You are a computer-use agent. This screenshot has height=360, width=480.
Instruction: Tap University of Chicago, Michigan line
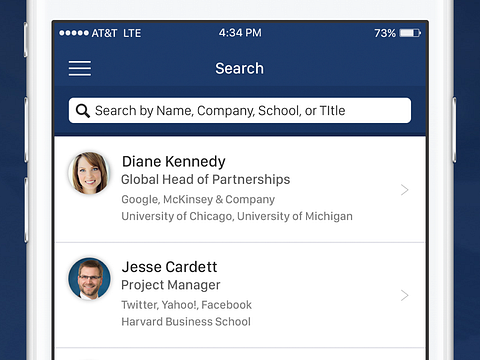[237, 216]
